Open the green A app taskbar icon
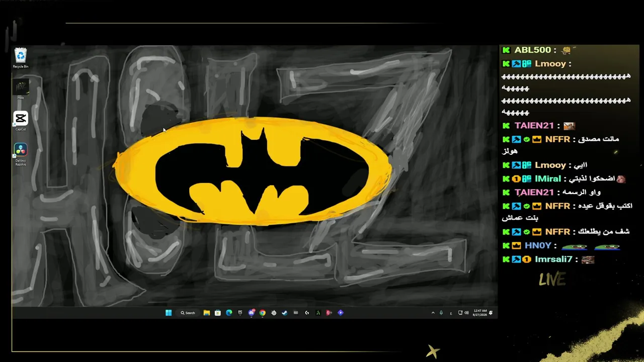644x362 pixels. 318,313
